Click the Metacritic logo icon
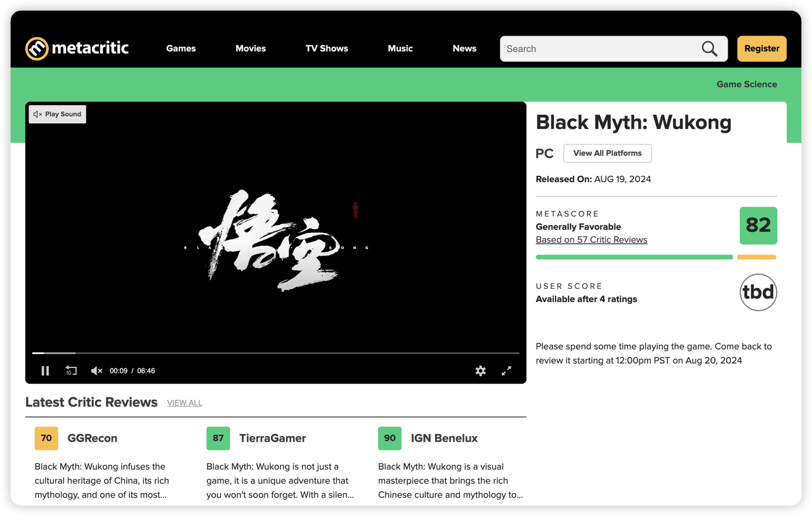812x516 pixels. [37, 49]
